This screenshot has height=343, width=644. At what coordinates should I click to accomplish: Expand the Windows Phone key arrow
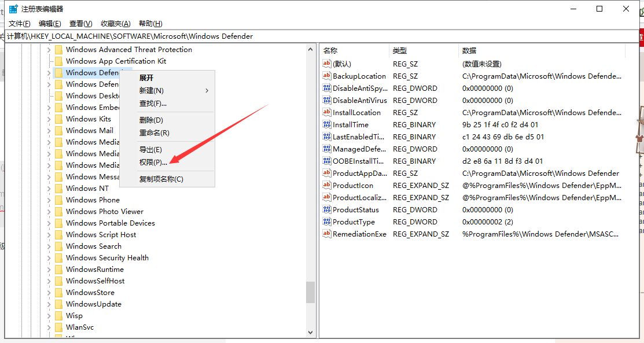[49, 200]
